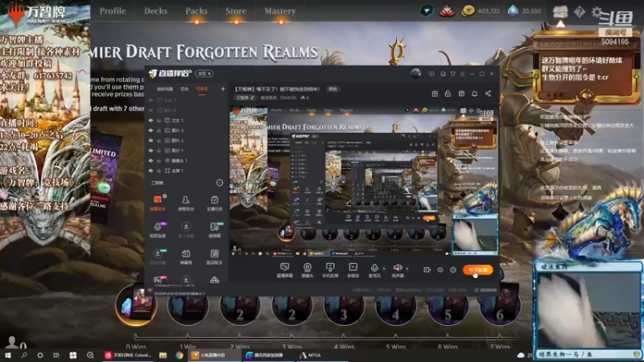This screenshot has width=644, height=362.
Task: Click the record video icon beside the start button
Action: coord(427,269)
